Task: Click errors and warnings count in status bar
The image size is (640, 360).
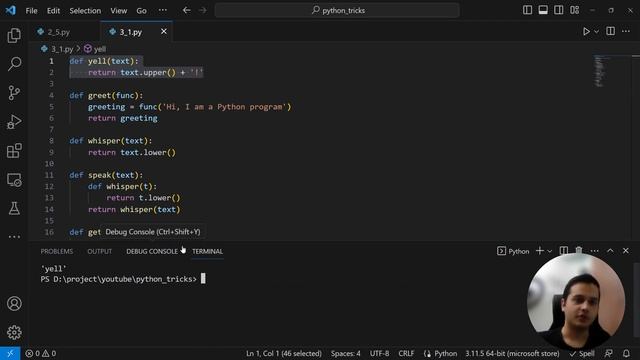Action: [40, 353]
